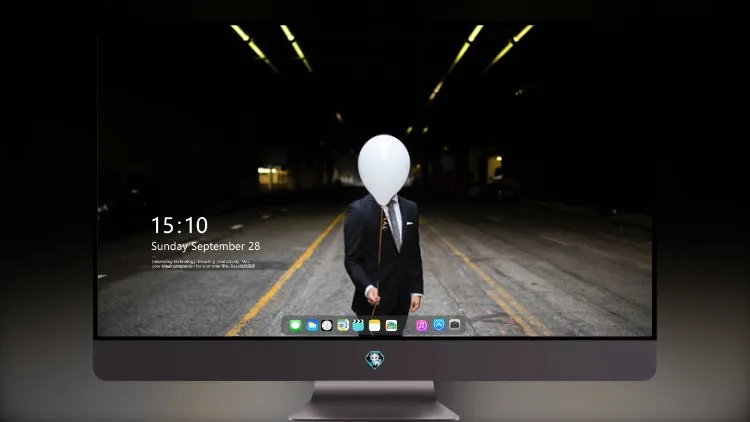Launch the Weather app from the dock
750x422 pixels.
pos(311,325)
